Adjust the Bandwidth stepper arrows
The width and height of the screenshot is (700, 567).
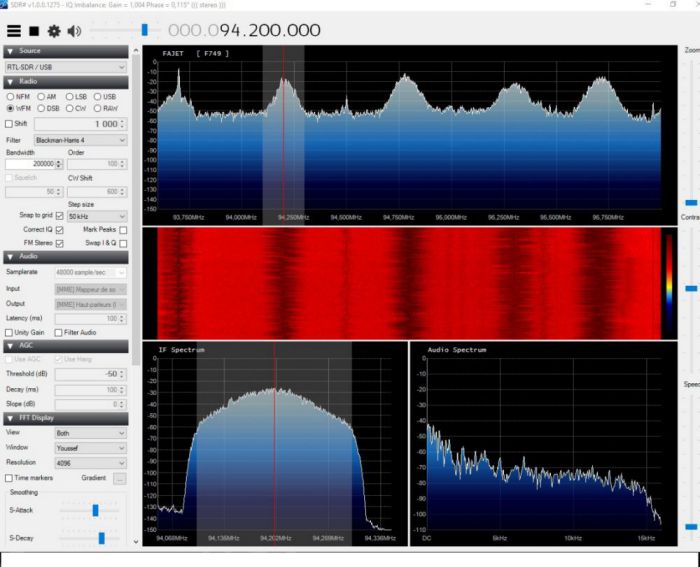pyautogui.click(x=59, y=164)
